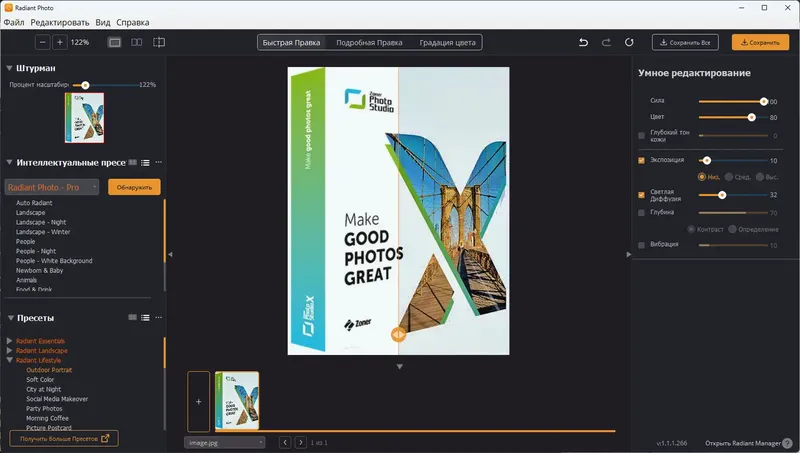Collapse Radiant Lifestyle preset group
This screenshot has height=453, width=800.
9,360
